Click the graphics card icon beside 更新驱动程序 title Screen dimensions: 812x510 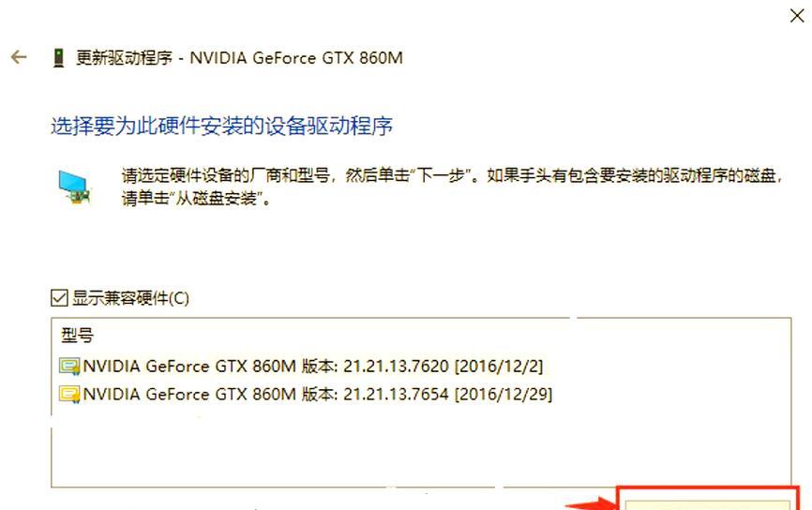click(x=58, y=57)
